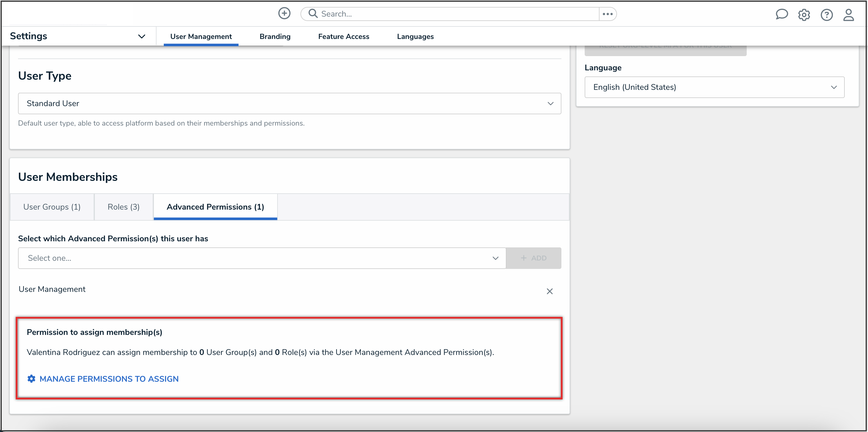Click the magnifier icon in the search bar
Viewport: 868px width, 432px height.
point(313,13)
